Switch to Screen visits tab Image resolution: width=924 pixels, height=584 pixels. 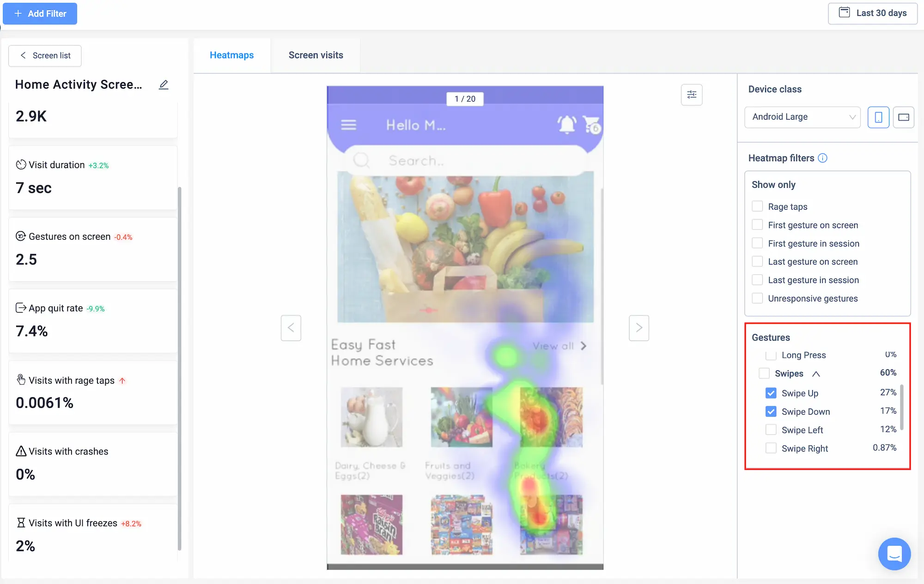[x=316, y=55]
